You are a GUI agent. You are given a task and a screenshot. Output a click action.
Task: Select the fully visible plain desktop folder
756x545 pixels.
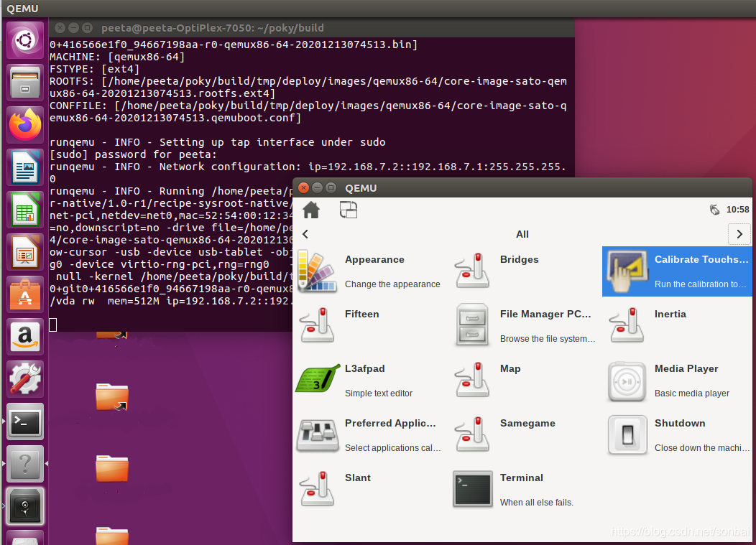(x=112, y=468)
